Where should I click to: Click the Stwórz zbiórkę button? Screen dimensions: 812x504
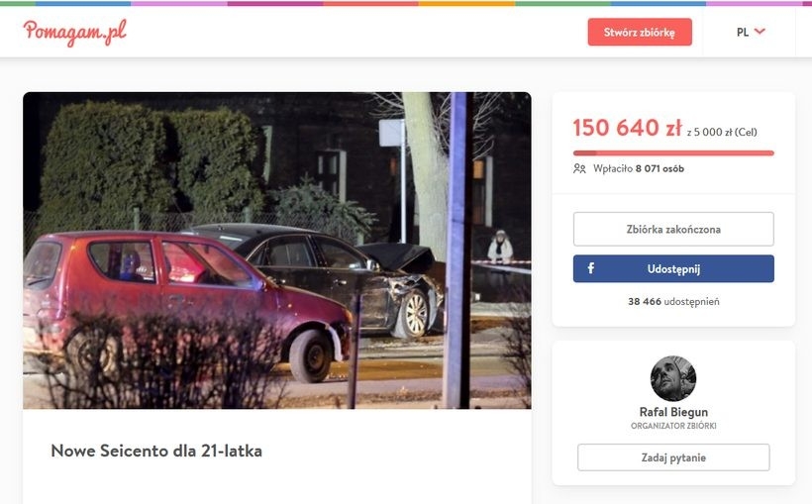[x=640, y=32]
